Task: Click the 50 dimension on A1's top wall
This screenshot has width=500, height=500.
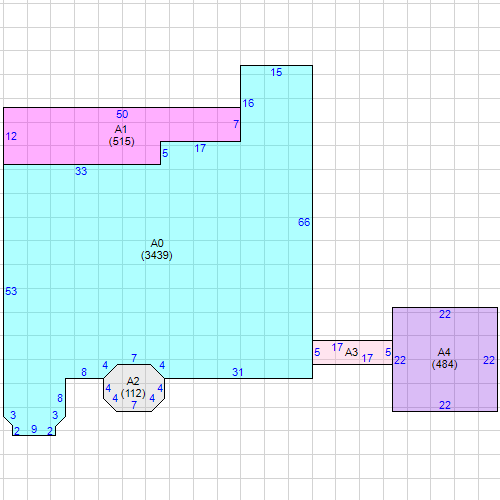Action: [x=122, y=114]
